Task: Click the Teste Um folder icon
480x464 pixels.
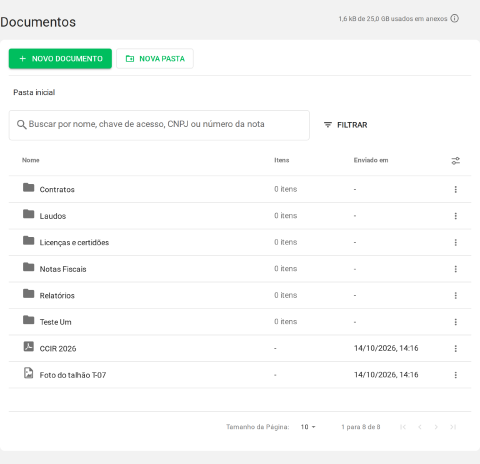Action: (x=29, y=320)
